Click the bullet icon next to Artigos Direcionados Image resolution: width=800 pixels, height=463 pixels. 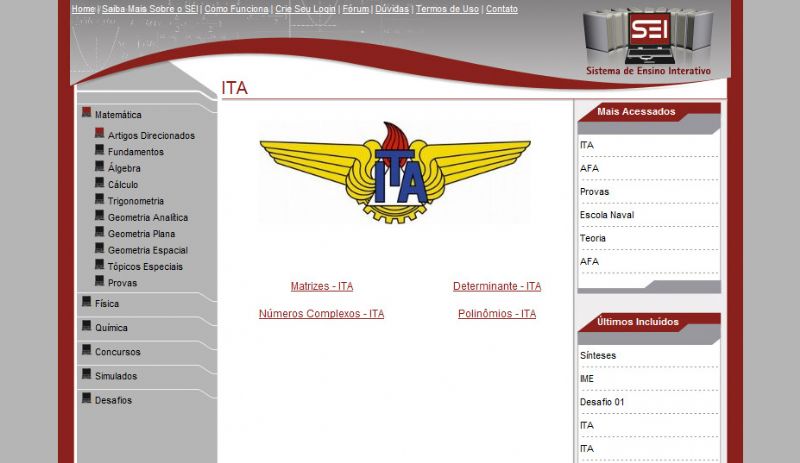click(x=99, y=133)
